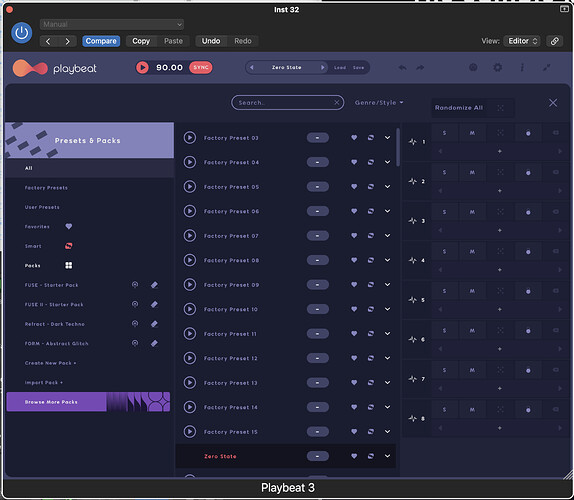Preview Factory Preset 03 with its play icon
Screen dimensions: 574x500
(190, 138)
